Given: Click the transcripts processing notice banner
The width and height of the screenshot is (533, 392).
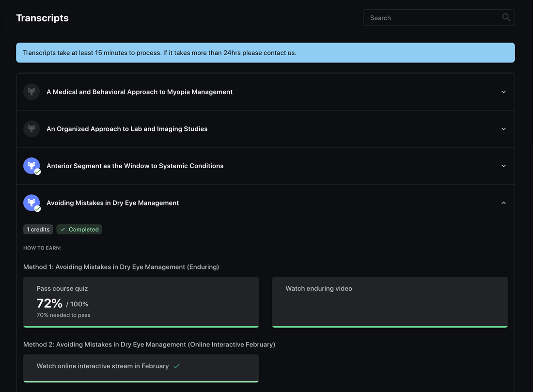Looking at the screenshot, I should (x=266, y=52).
